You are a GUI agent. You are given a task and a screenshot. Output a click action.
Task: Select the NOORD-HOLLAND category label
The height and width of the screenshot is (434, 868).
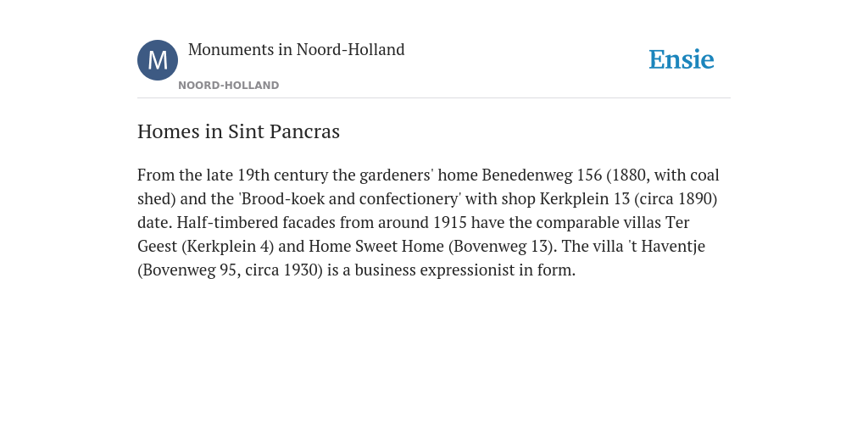click(229, 86)
